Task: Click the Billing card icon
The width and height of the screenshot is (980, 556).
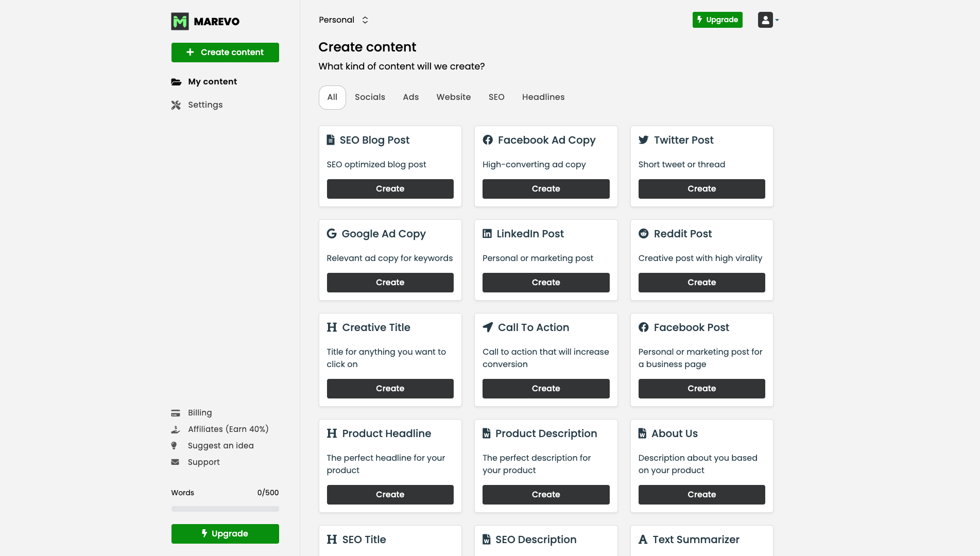Action: click(176, 413)
